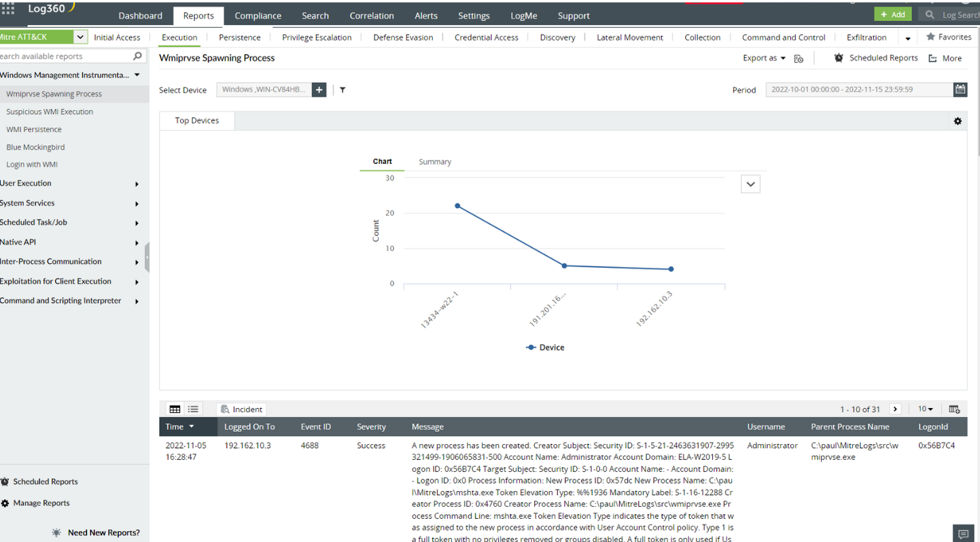Expand Exploitation for Client Execution

[137, 282]
